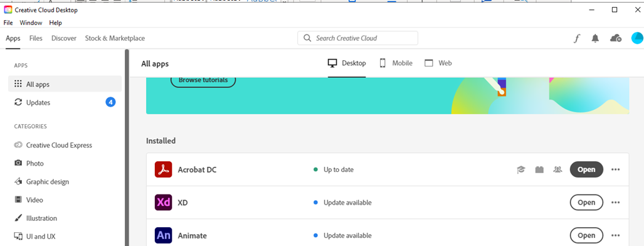Switch to the Desktop apps tab
This screenshot has width=644, height=246.
click(x=347, y=63)
